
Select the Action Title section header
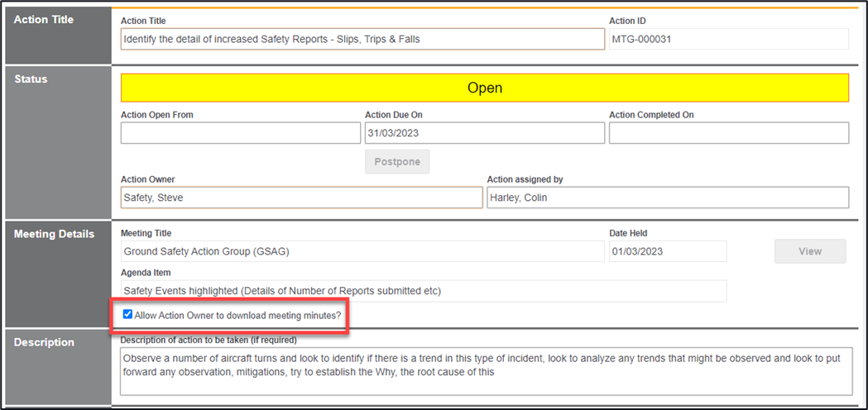(44, 20)
